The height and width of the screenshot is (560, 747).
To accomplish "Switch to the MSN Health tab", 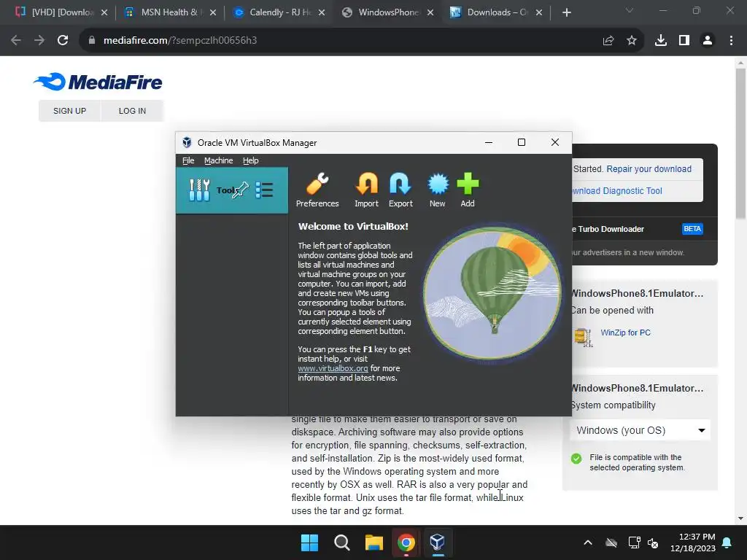I will (169, 12).
